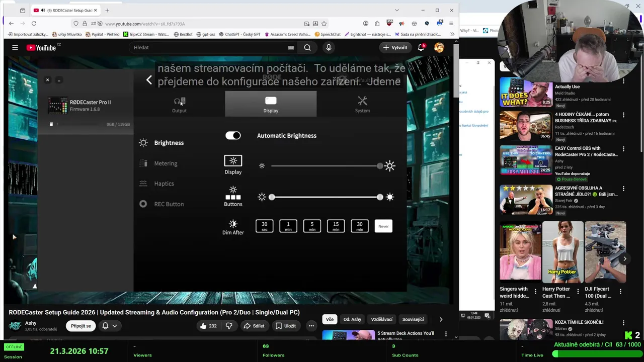Viewport: 644px width, 362px height.
Task: Open options for 4 HODINY ČEKÁNÍ video
Action: 623,115
